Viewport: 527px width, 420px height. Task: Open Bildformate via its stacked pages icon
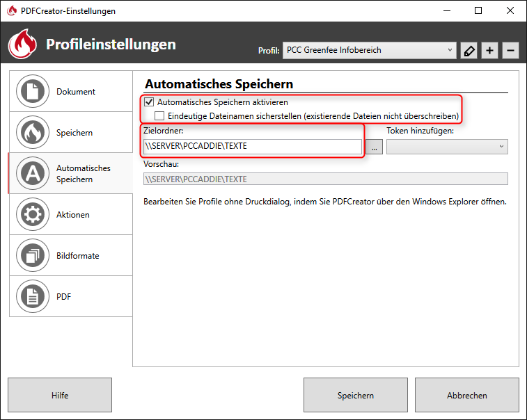pos(32,256)
